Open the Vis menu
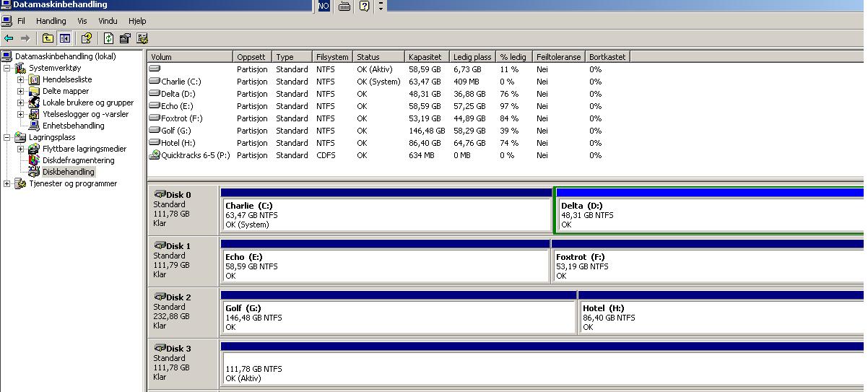The image size is (868, 392). coord(82,21)
